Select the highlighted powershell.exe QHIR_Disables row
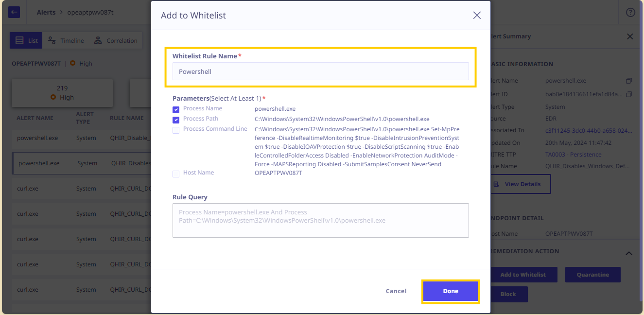644x315 pixels. pyautogui.click(x=81, y=163)
